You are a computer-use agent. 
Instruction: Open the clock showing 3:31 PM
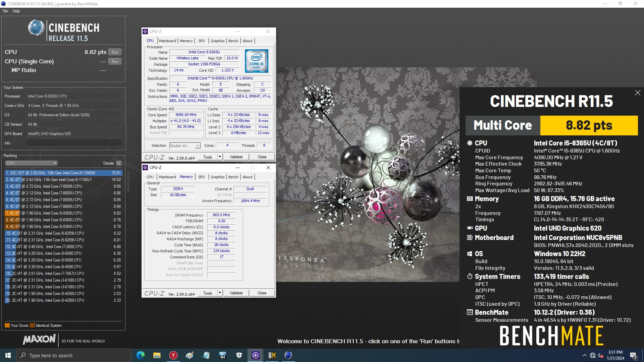pyautogui.click(x=615, y=355)
